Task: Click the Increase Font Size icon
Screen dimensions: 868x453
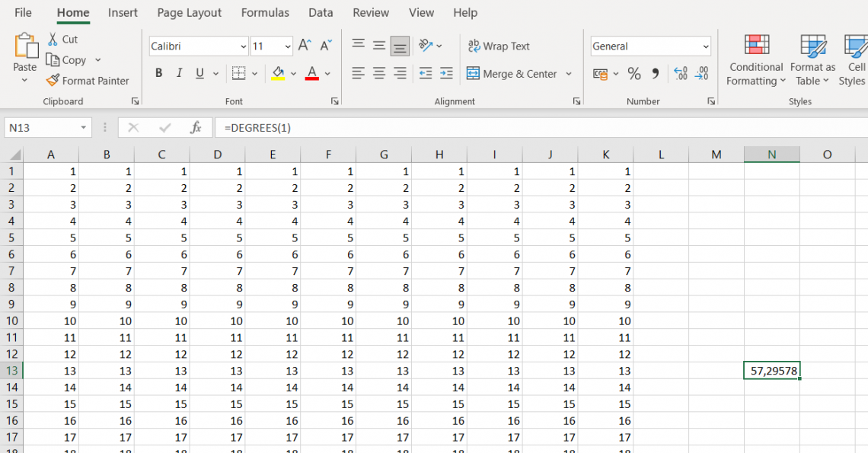Action: (304, 46)
